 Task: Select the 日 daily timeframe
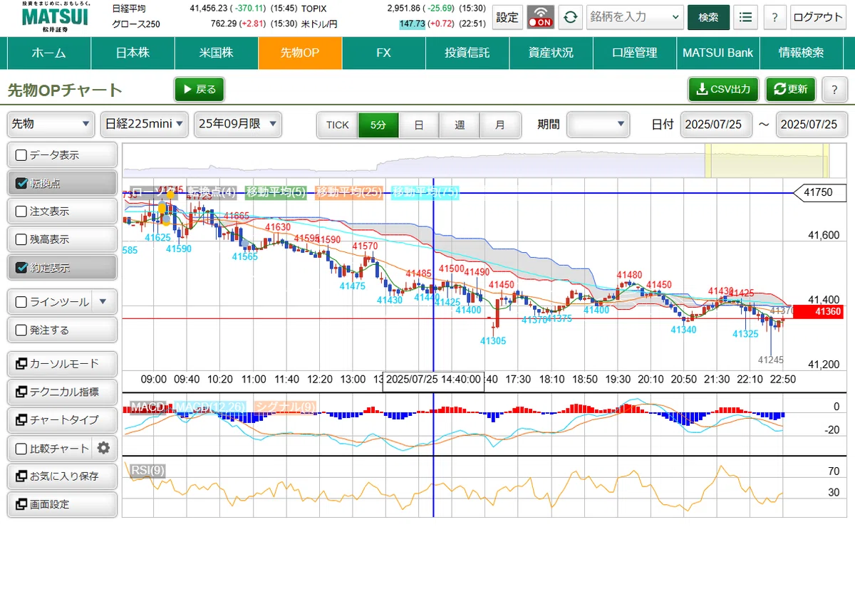(x=419, y=125)
